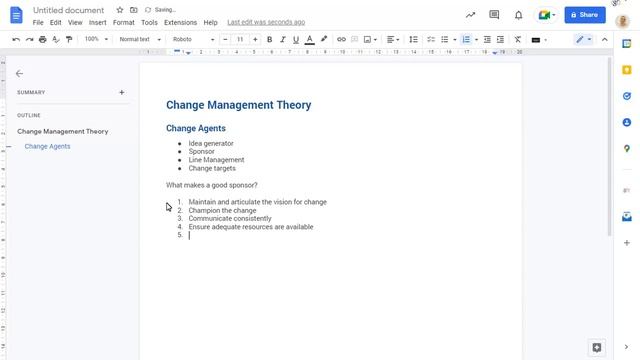Run spelling and grammar check
The height and width of the screenshot is (360, 640).
[56, 40]
